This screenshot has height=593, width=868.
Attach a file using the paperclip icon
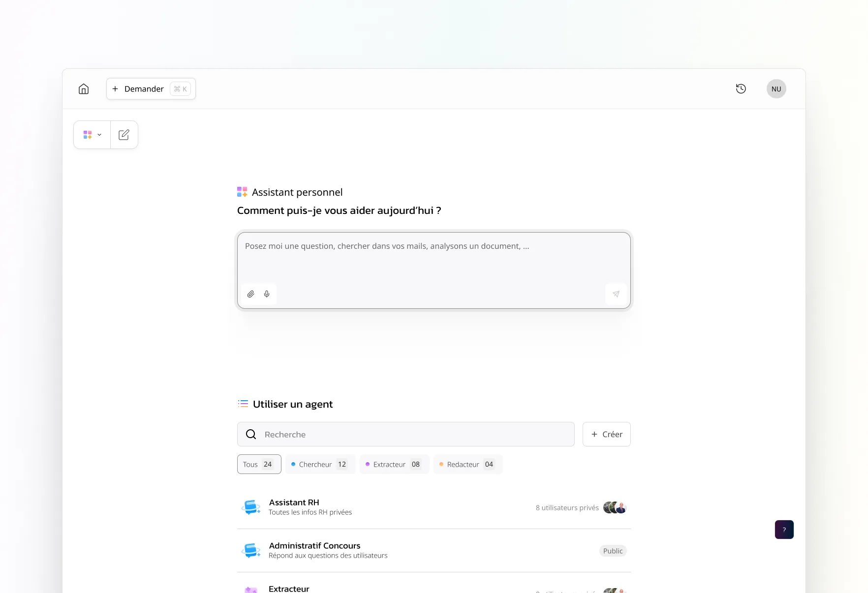point(250,294)
